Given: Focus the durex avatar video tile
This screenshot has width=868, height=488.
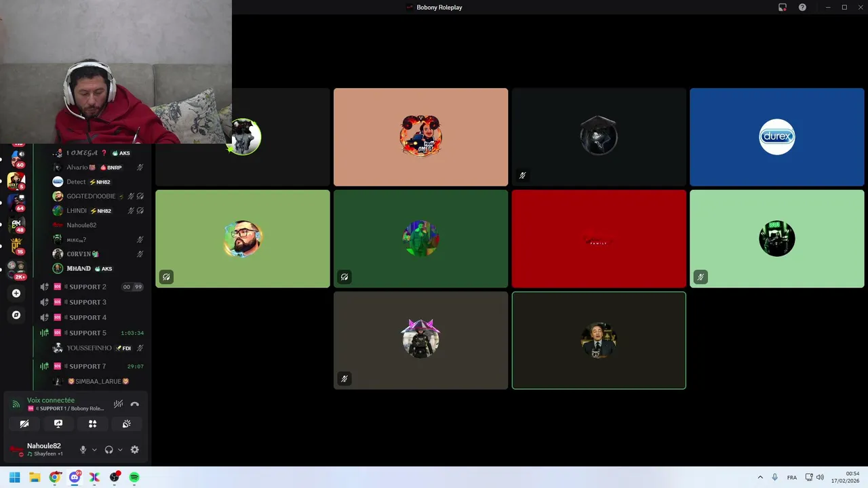Looking at the screenshot, I should tap(776, 137).
